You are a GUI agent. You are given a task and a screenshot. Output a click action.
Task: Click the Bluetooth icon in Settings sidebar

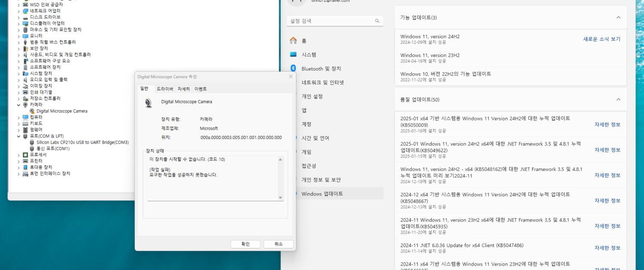(x=293, y=69)
